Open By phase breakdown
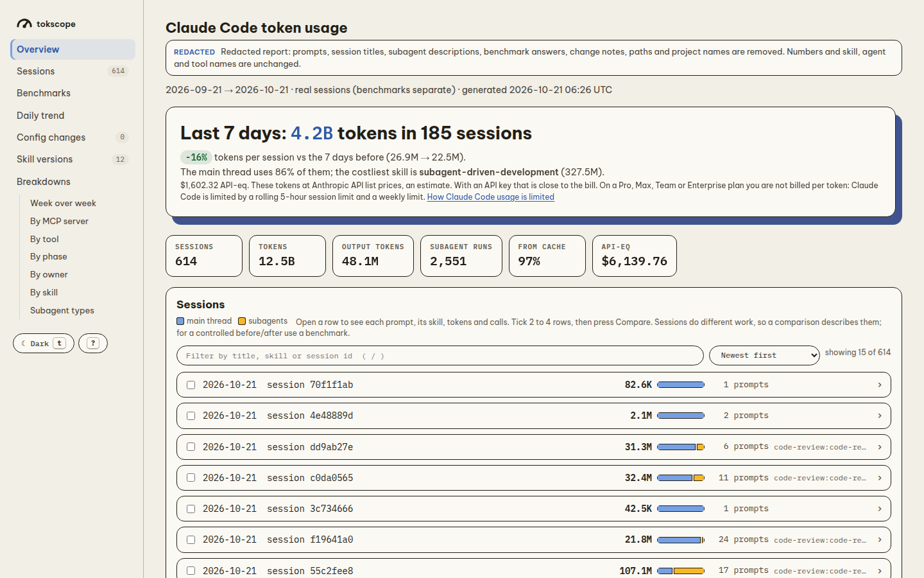924x578 pixels. pos(48,256)
